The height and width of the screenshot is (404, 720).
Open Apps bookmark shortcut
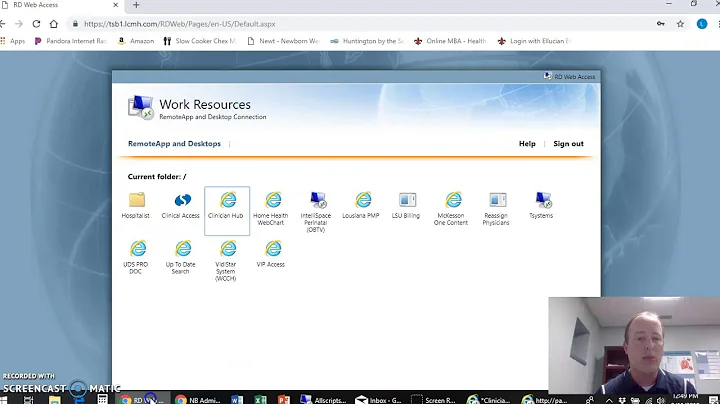click(x=13, y=41)
